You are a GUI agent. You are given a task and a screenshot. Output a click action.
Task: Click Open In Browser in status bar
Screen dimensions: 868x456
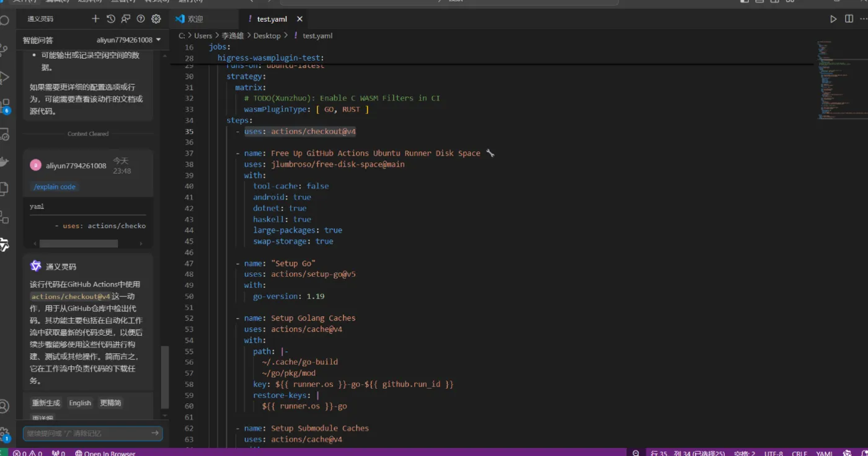pos(105,453)
